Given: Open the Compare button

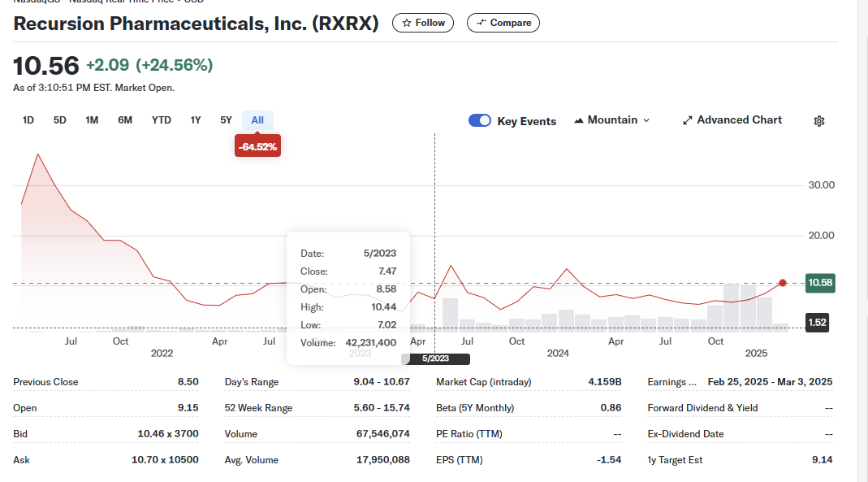Looking at the screenshot, I should click(503, 23).
